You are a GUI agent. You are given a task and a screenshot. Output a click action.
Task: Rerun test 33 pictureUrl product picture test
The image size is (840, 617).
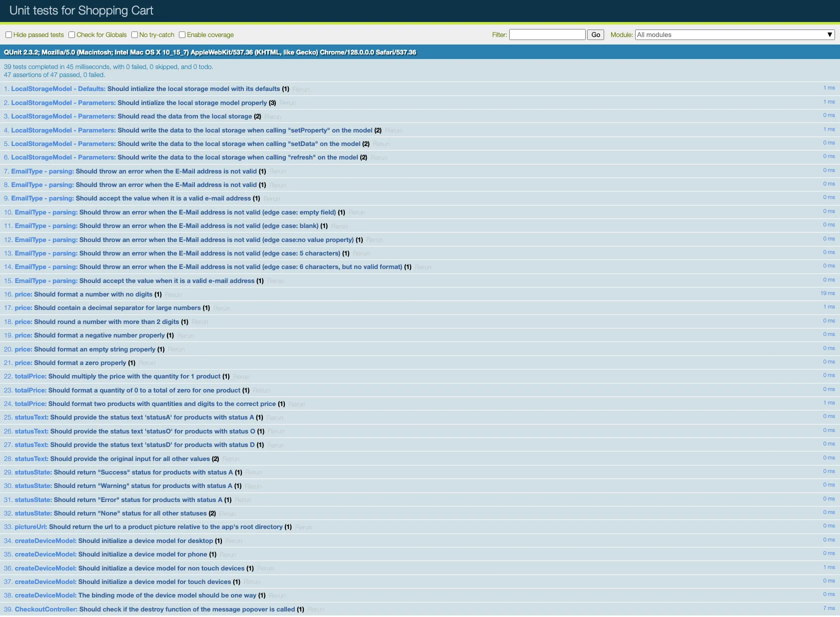303,527
